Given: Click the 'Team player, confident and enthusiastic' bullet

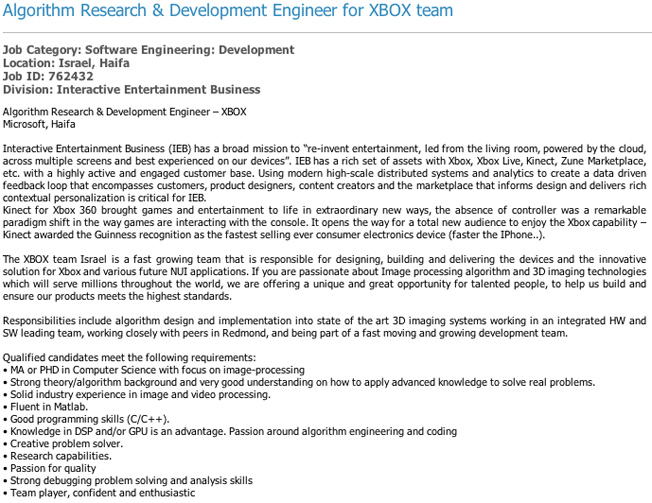Looking at the screenshot, I should coord(99,493).
